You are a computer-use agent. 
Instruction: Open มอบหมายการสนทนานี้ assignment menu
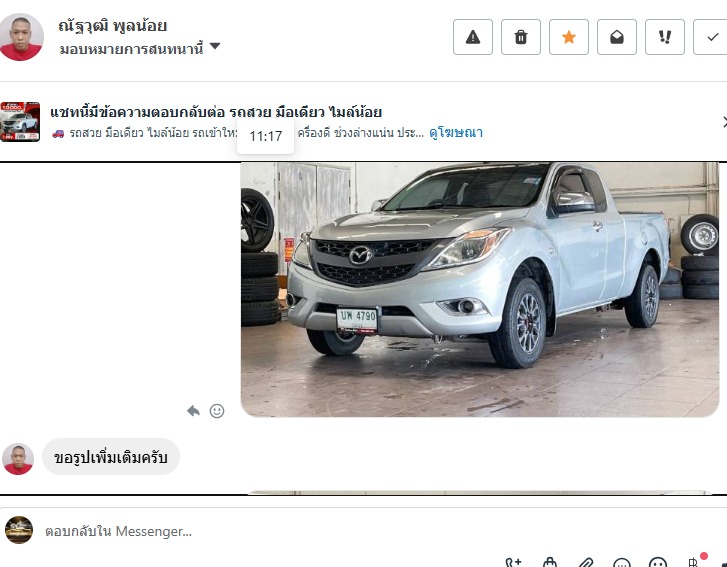[132, 48]
